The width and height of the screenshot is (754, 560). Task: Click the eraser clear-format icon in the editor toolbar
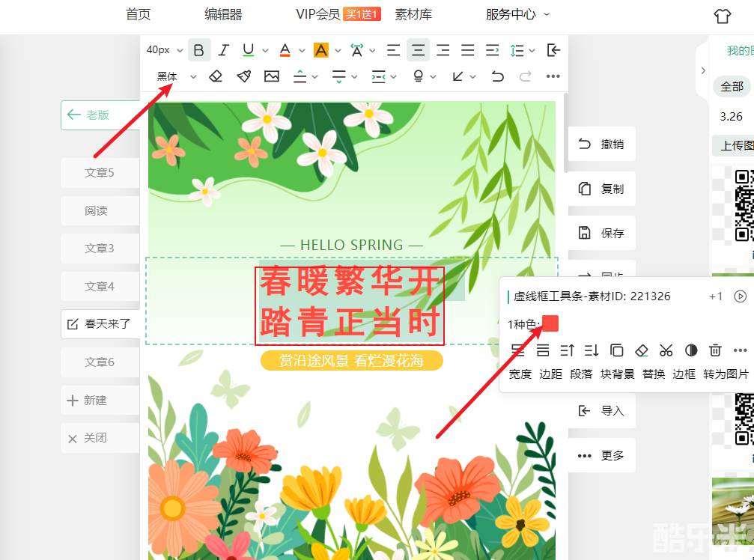216,76
